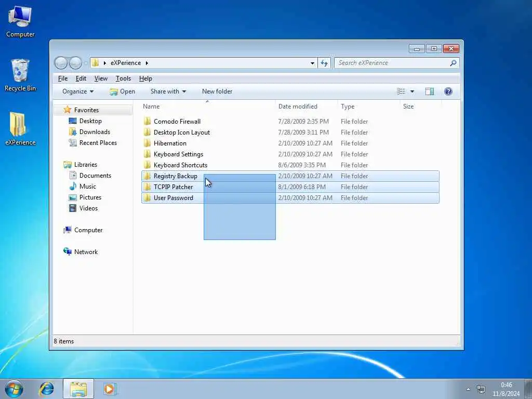Open the File menu
Screen dimensions: 532x399
pyautogui.click(x=63, y=78)
